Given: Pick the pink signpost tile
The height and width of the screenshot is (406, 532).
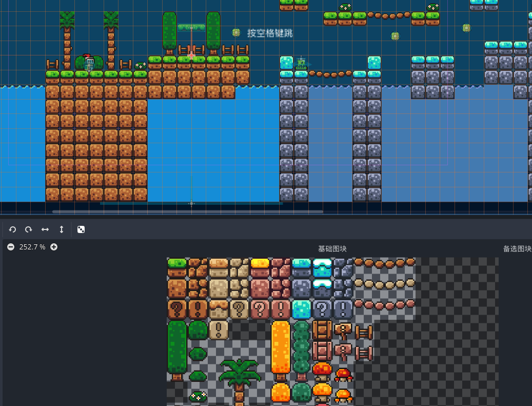Looking at the screenshot, I should 343,352.
